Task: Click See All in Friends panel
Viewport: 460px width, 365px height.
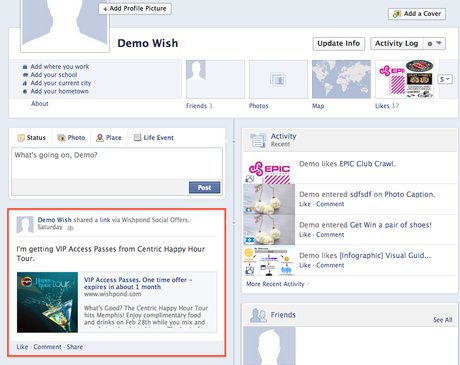Action: coord(443,320)
